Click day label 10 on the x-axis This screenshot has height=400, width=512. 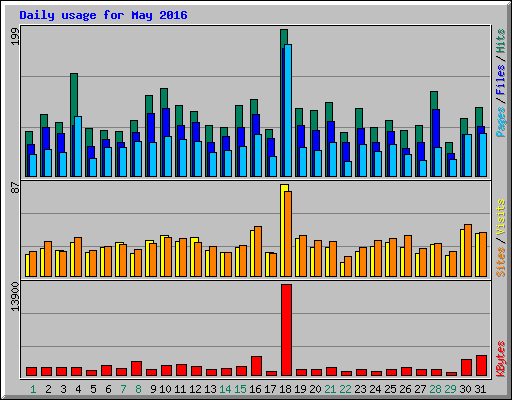point(165,389)
